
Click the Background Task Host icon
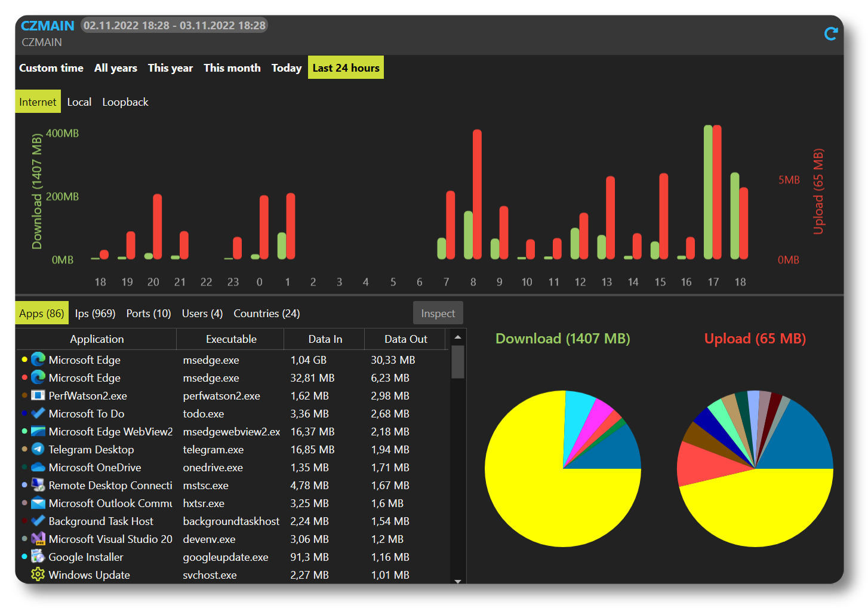click(38, 521)
